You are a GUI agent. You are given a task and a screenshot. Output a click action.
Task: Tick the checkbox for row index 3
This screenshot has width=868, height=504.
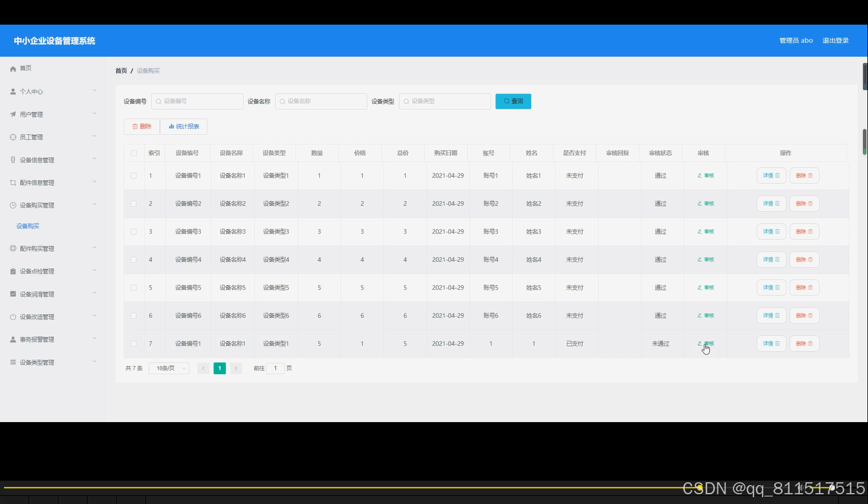133,232
